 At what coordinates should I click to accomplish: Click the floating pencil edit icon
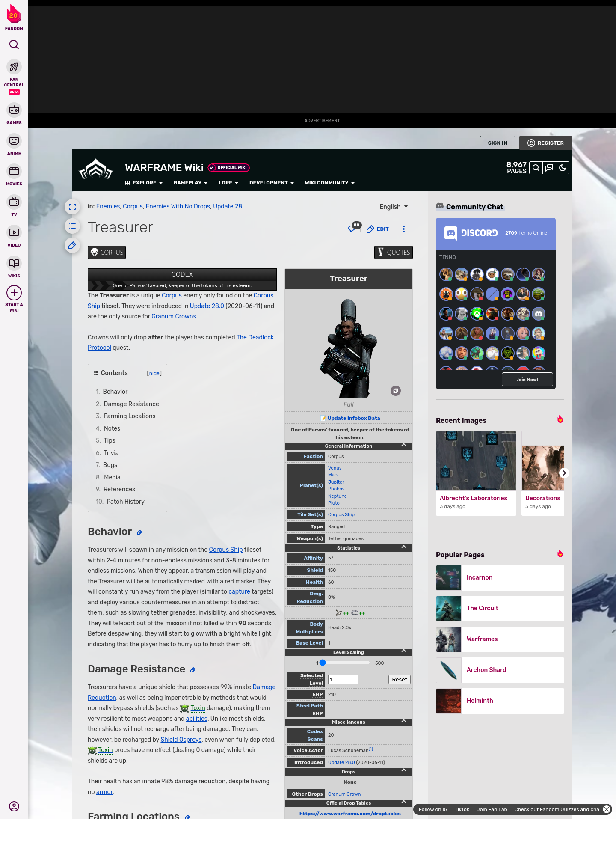pos(72,245)
